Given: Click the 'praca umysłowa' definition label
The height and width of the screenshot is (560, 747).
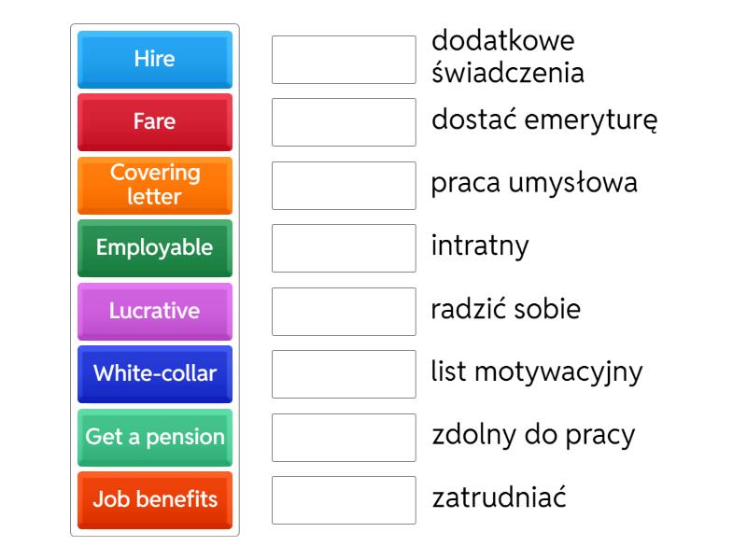Looking at the screenshot, I should click(x=534, y=183).
